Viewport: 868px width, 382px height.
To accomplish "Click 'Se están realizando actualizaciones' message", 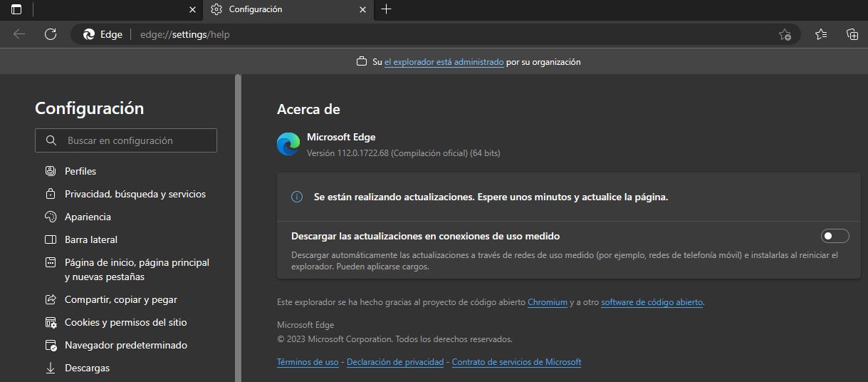I will pos(491,197).
